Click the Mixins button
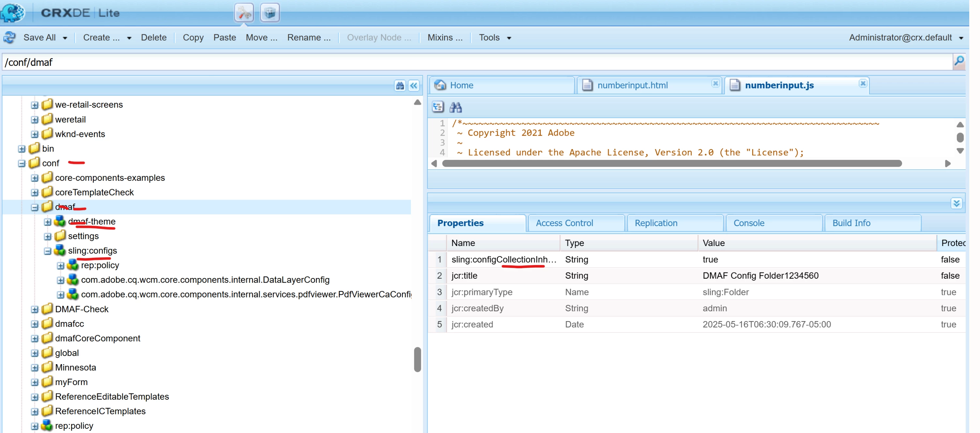The height and width of the screenshot is (433, 980). (x=445, y=37)
